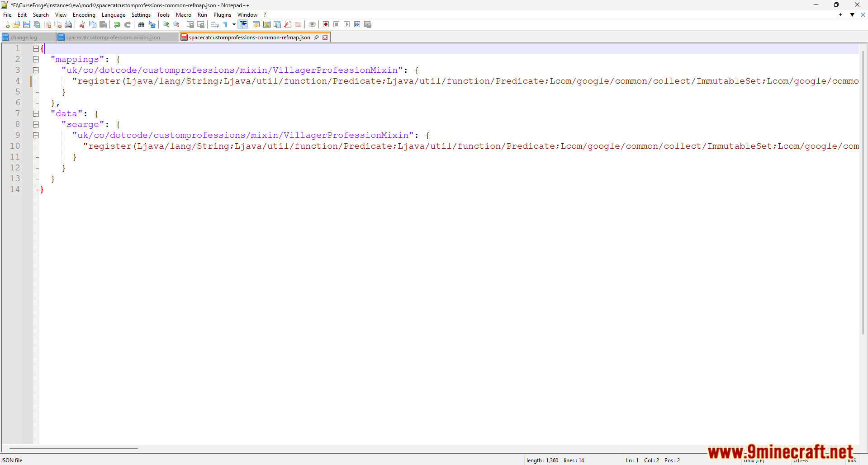Open the Encoding menu
The height and width of the screenshot is (465, 868).
coord(84,15)
